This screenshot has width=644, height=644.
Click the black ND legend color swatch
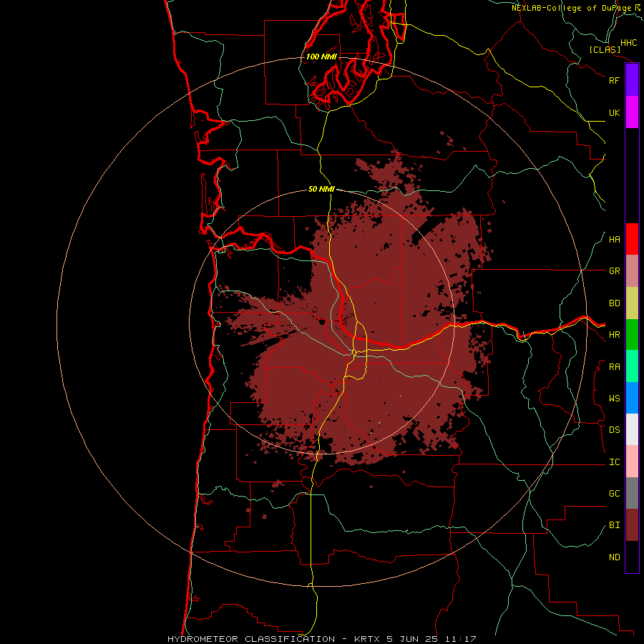632,557
